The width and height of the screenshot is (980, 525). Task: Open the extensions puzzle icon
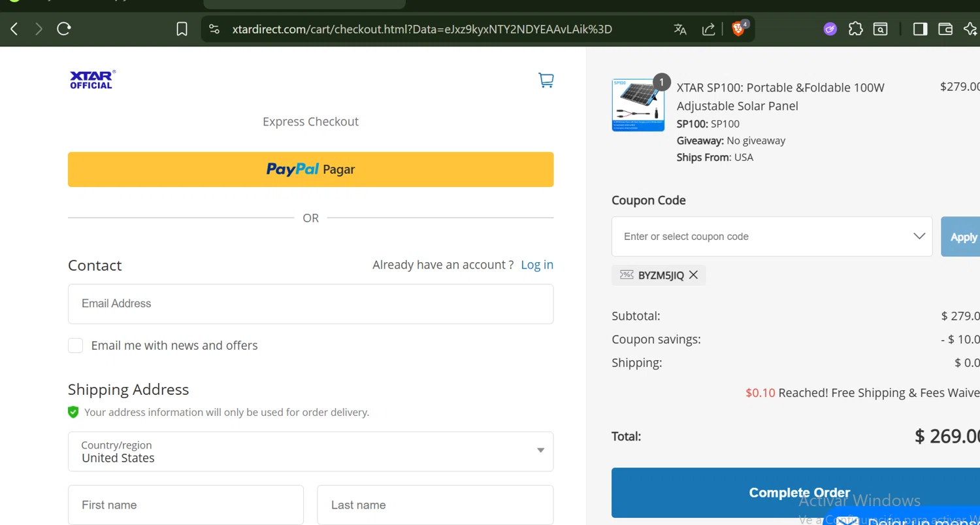tap(855, 29)
